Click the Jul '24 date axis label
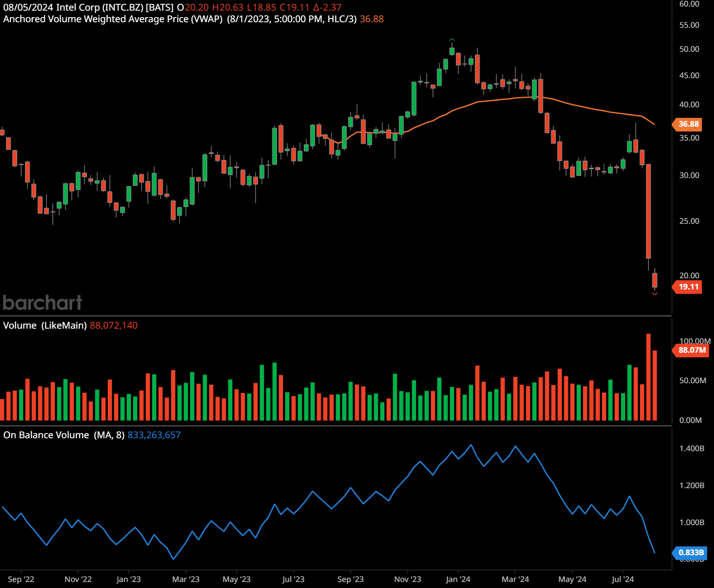The width and height of the screenshot is (714, 588). click(x=623, y=579)
